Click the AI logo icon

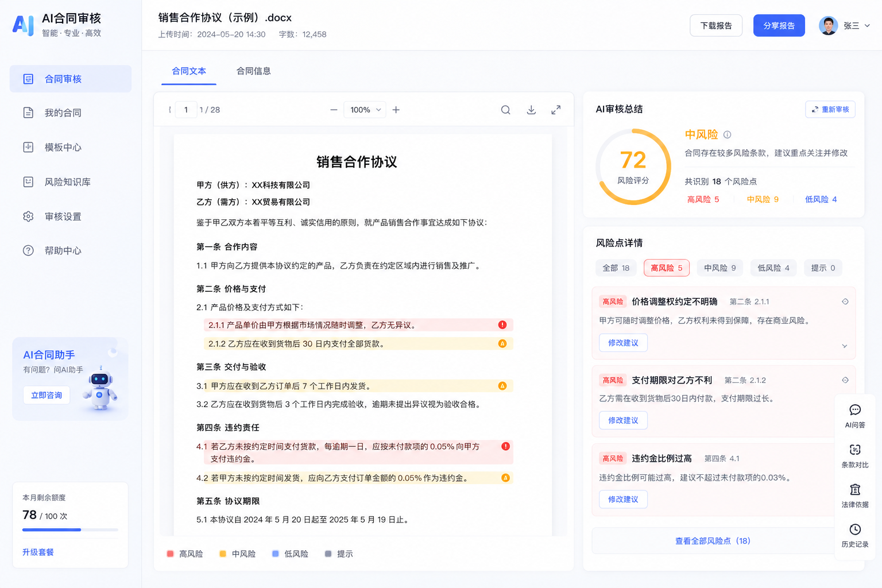(x=24, y=25)
